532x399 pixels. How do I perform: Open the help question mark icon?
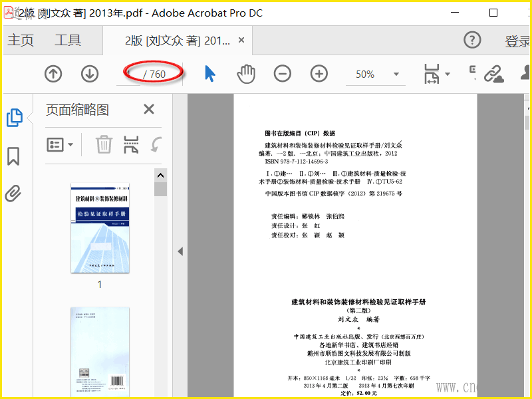pos(472,40)
